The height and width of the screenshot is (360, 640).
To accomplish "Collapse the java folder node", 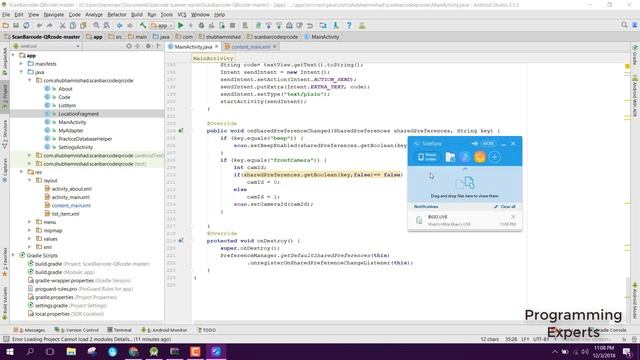I will pos(21,72).
